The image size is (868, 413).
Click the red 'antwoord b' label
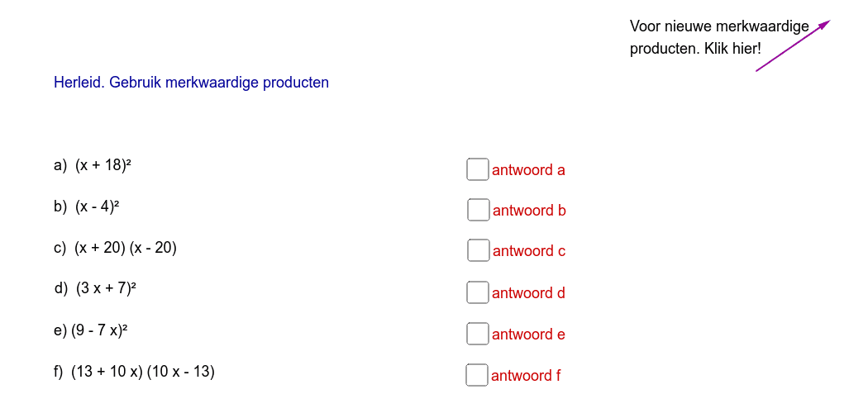click(x=529, y=211)
